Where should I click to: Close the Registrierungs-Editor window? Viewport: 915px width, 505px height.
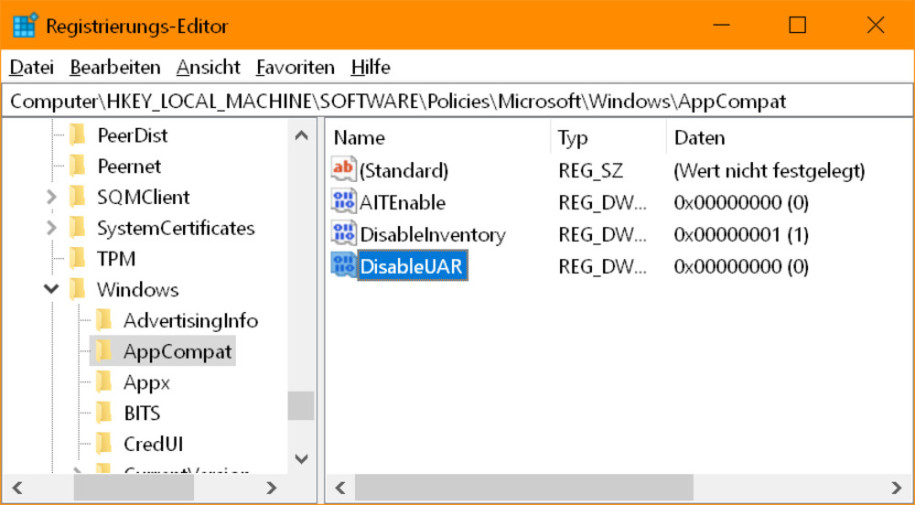click(875, 25)
